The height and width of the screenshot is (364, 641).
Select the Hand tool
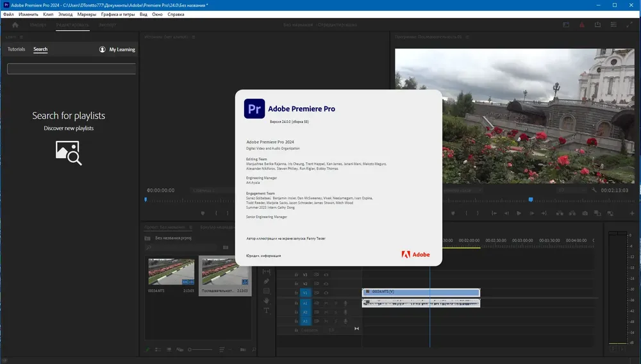pyautogui.click(x=267, y=301)
